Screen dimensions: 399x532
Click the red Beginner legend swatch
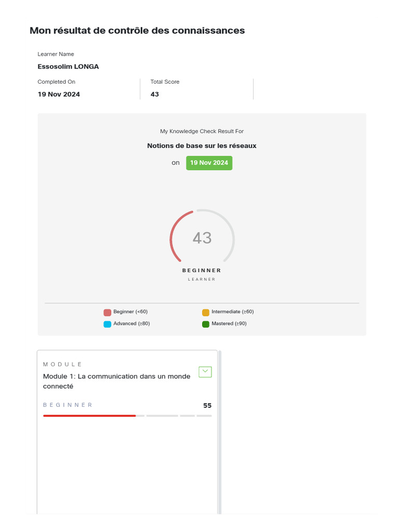pos(107,312)
